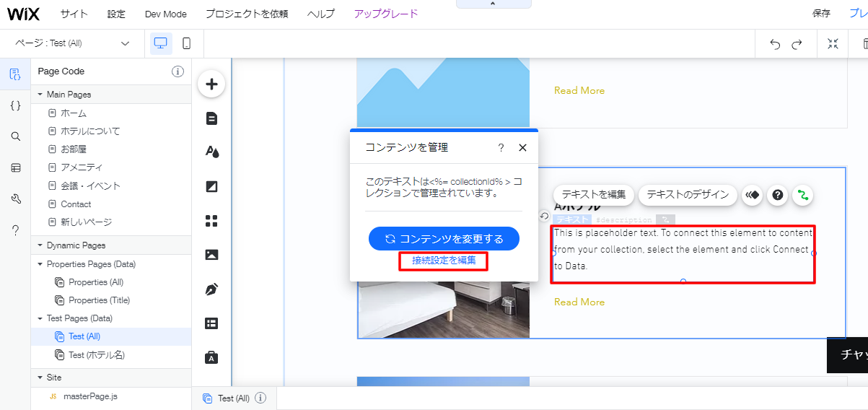Click the テキストを編集 button
Screen dimensions: 868x410
594,195
